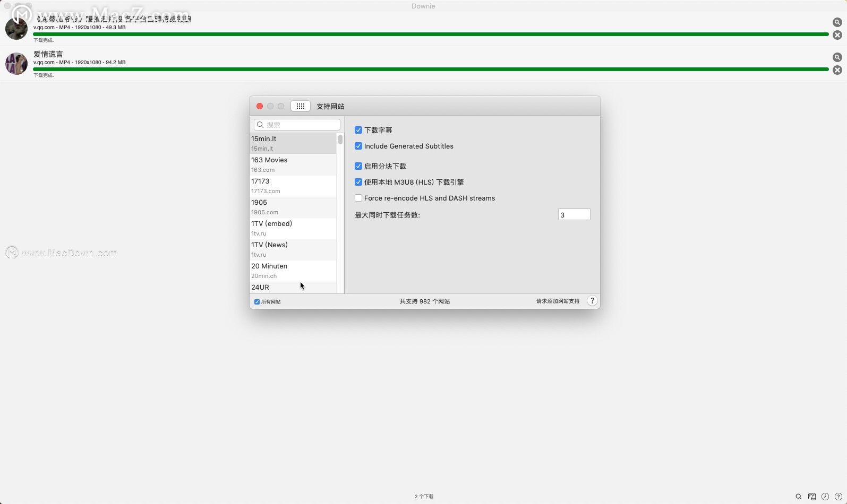Open the download history clock icon
847x504 pixels.
[825, 497]
